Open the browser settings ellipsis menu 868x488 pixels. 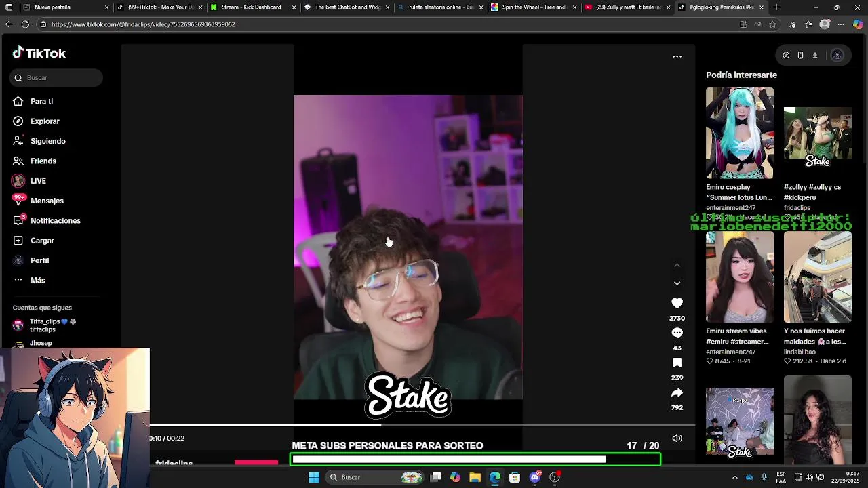point(841,24)
